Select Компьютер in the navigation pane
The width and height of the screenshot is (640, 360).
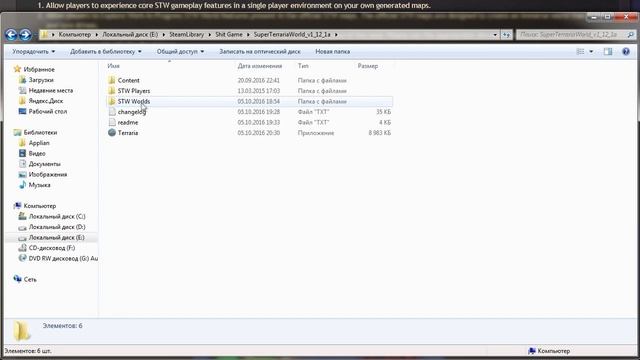pos(40,206)
